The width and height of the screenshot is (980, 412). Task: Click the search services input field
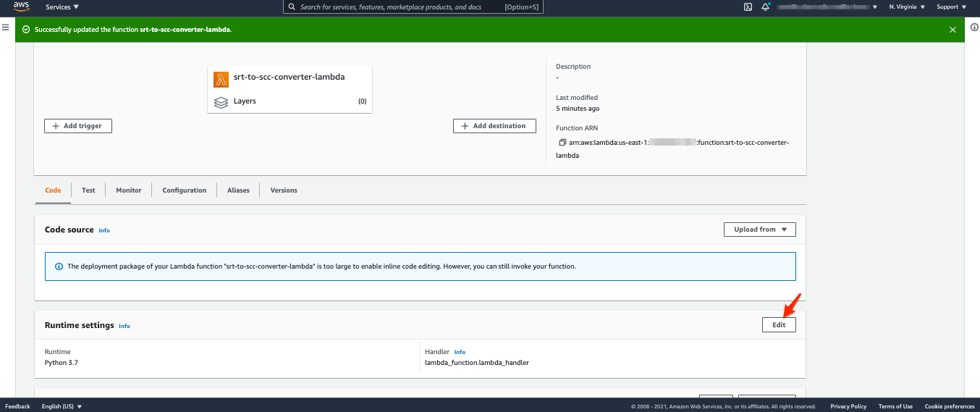pyautogui.click(x=413, y=7)
